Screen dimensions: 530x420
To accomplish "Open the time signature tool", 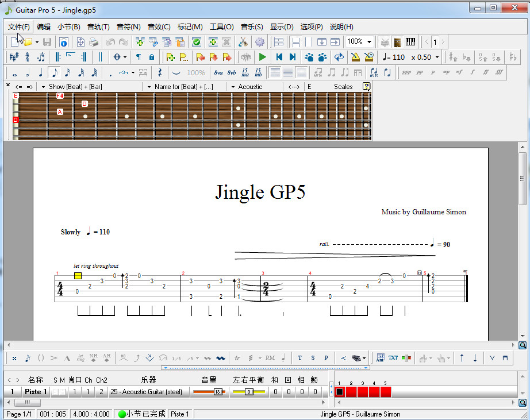I will (28, 57).
